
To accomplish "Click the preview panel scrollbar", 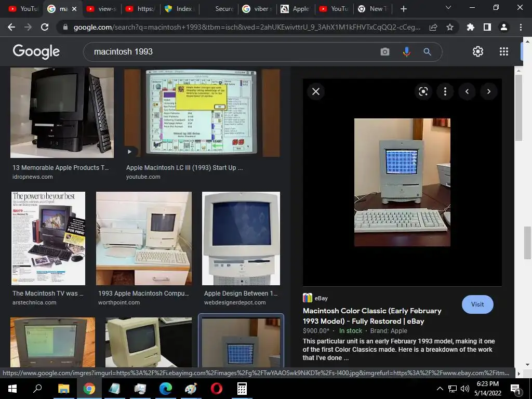I will coord(518,108).
